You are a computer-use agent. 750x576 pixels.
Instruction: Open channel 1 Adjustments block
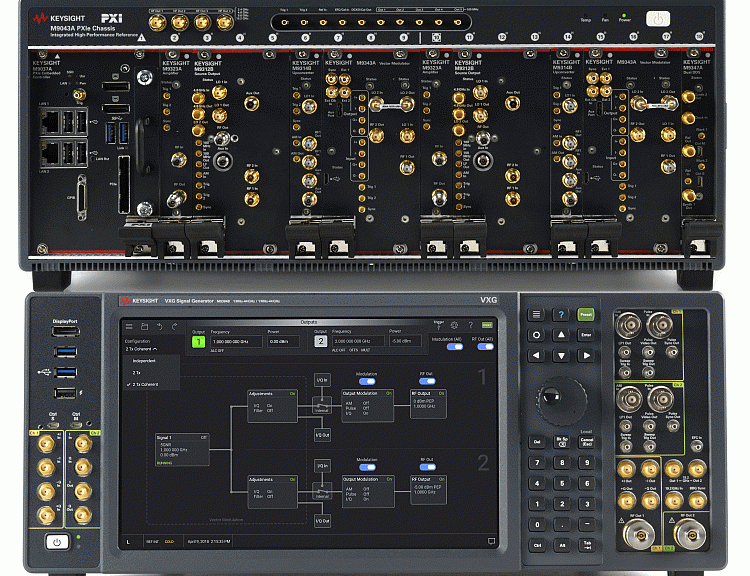272,406
